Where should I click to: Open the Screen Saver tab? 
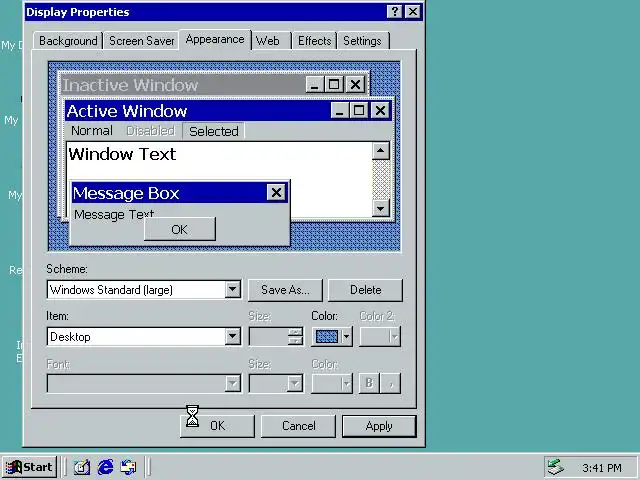[x=141, y=41]
